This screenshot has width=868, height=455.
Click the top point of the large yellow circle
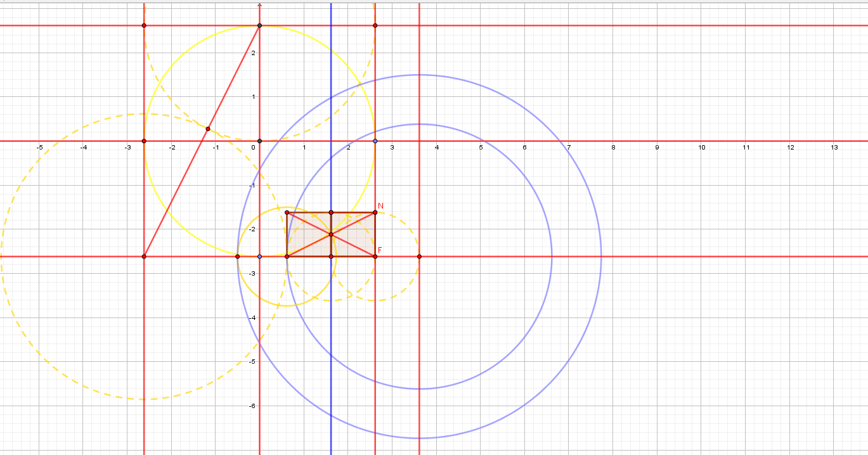[x=259, y=25]
